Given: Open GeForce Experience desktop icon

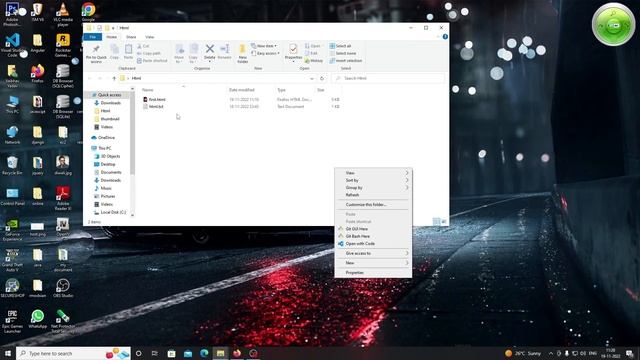Looking at the screenshot, I should pos(12,229).
